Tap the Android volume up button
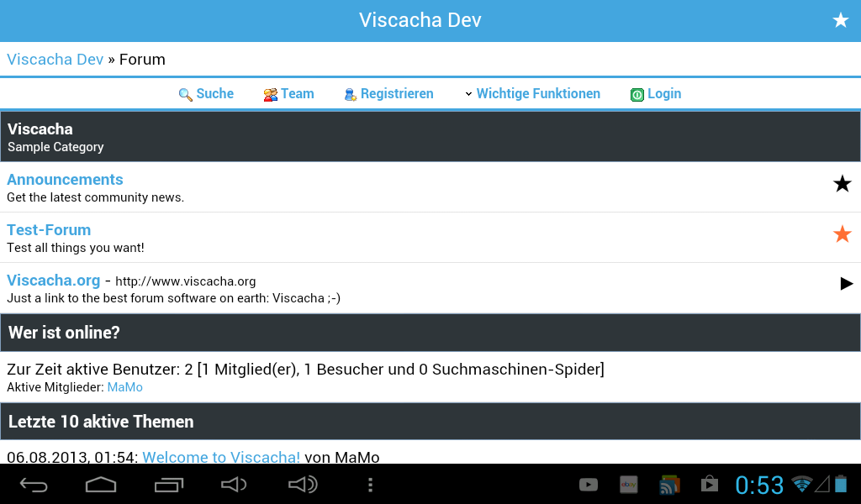 pyautogui.click(x=303, y=485)
